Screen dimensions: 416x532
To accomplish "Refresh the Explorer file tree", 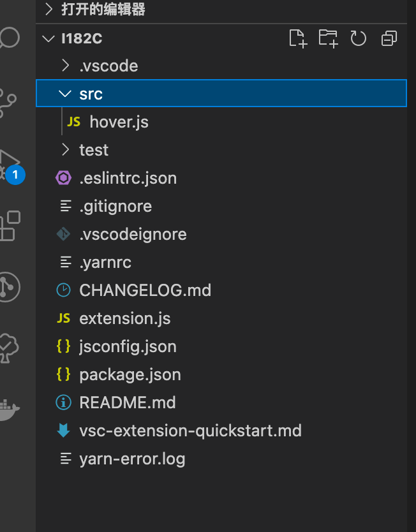I will [359, 38].
